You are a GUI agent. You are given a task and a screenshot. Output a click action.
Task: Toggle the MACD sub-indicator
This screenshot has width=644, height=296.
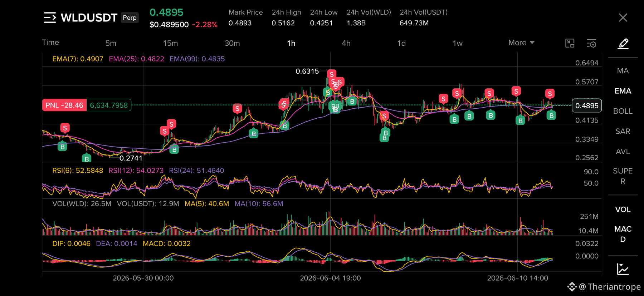623,234
